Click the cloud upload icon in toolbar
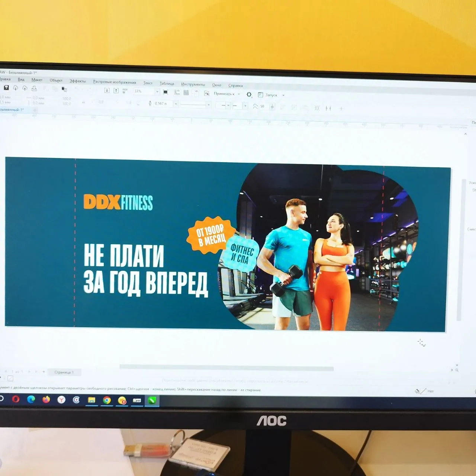476x476 pixels. tap(25, 88)
